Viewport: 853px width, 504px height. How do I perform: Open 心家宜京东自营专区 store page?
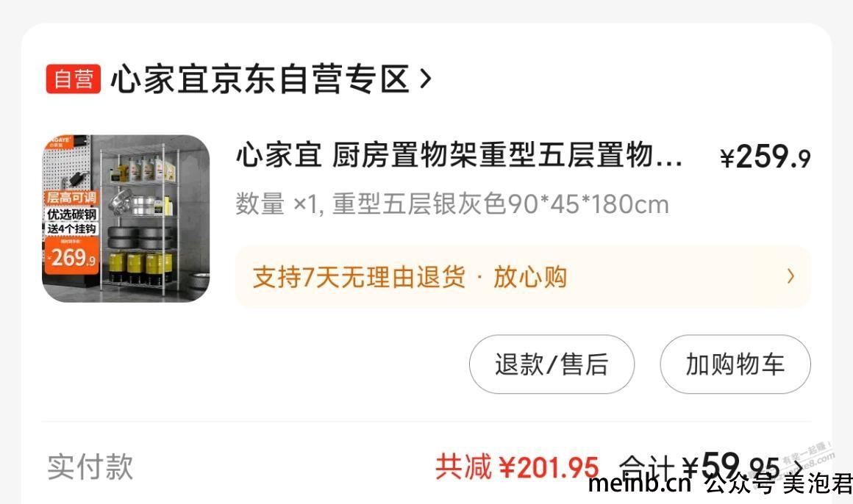(260, 79)
